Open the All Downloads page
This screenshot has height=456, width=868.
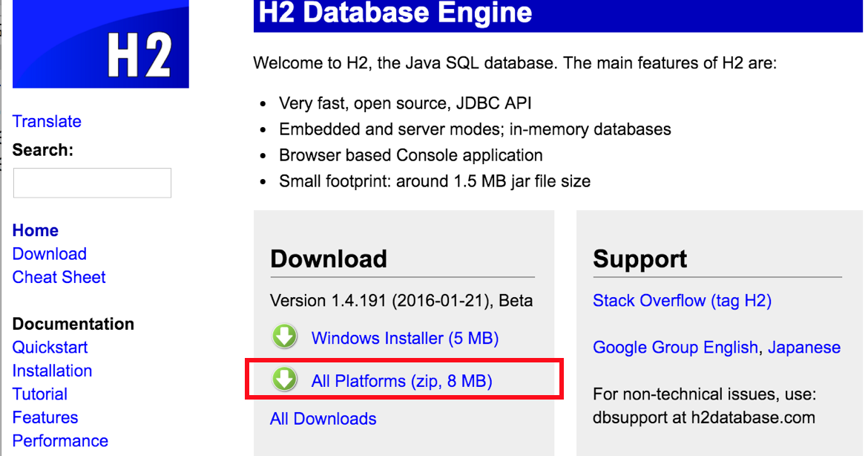(323, 418)
